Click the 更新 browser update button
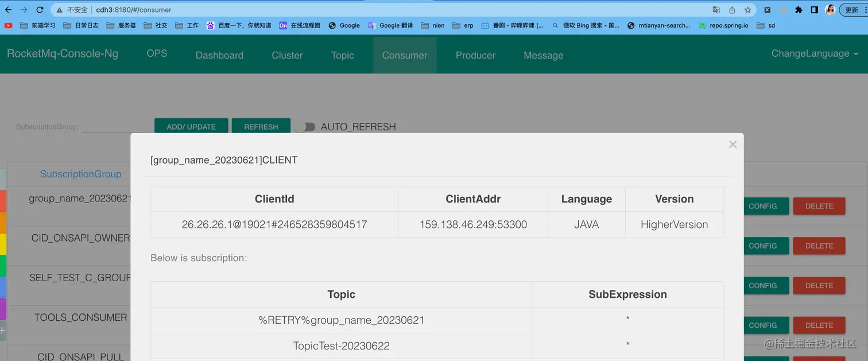Viewport: 868px width, 361px height. point(854,10)
